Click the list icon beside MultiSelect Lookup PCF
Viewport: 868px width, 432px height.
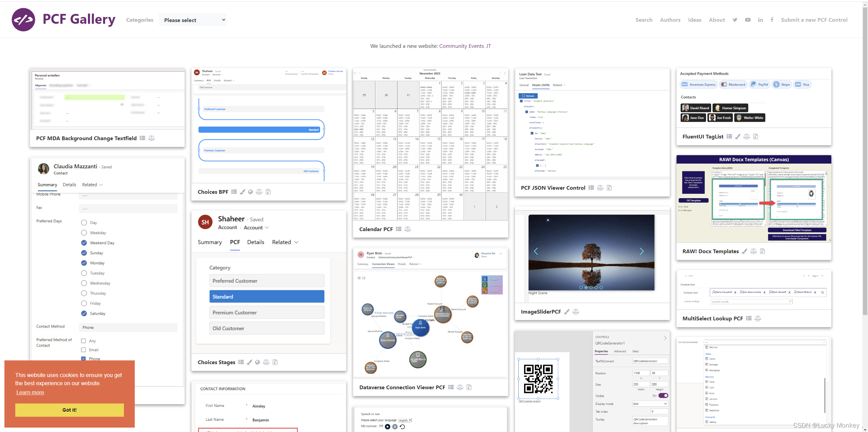click(749, 318)
